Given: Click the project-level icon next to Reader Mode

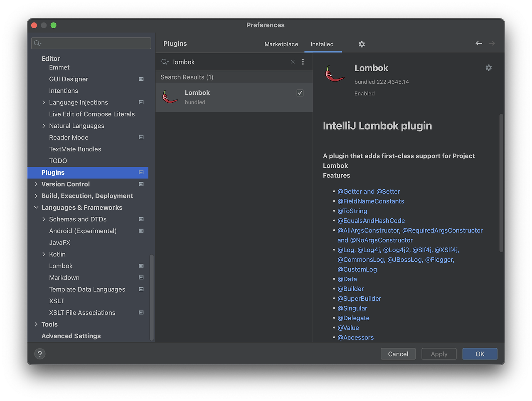Looking at the screenshot, I should [141, 137].
